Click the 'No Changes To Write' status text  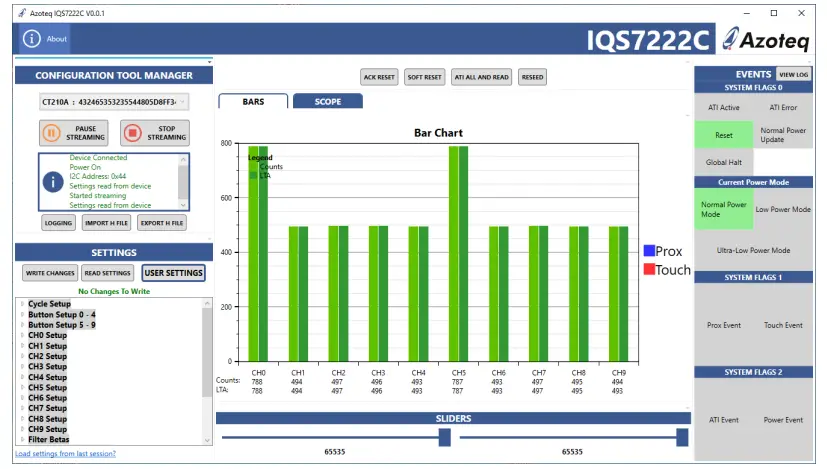(114, 291)
